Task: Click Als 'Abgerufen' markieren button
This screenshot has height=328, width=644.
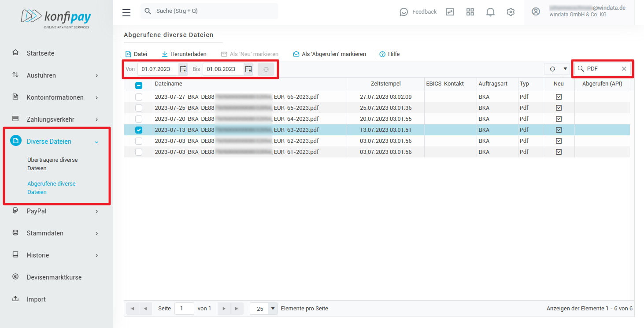Action: coord(329,54)
